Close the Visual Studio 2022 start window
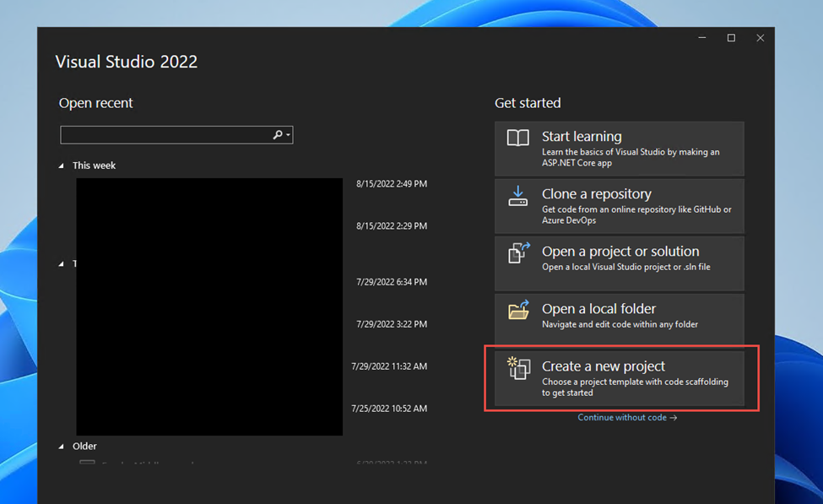823x504 pixels. pyautogui.click(x=760, y=38)
